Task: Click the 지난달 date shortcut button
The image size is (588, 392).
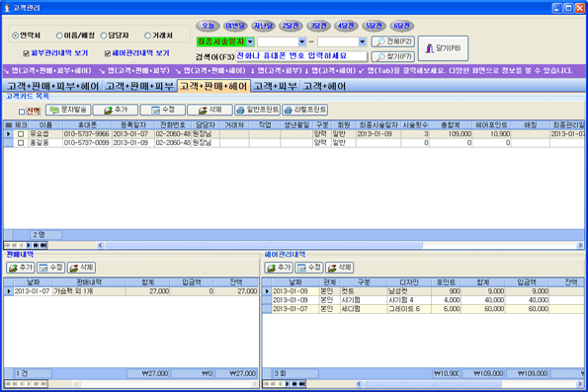Action: click(263, 26)
